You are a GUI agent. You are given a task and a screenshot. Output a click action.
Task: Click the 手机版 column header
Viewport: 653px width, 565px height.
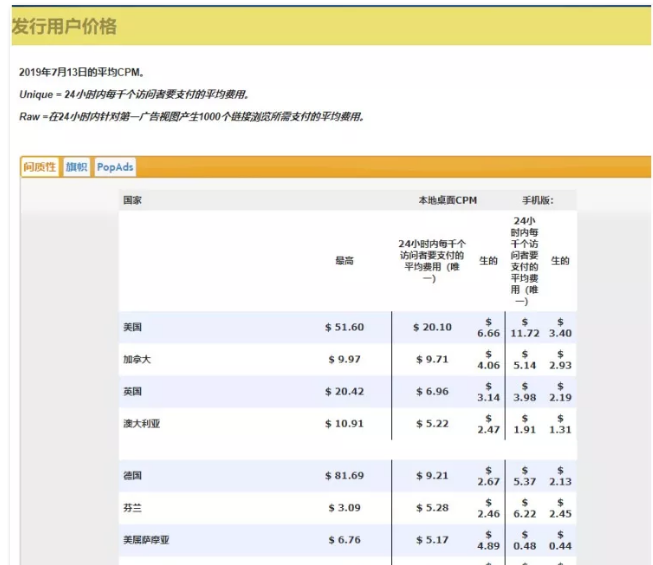click(538, 200)
